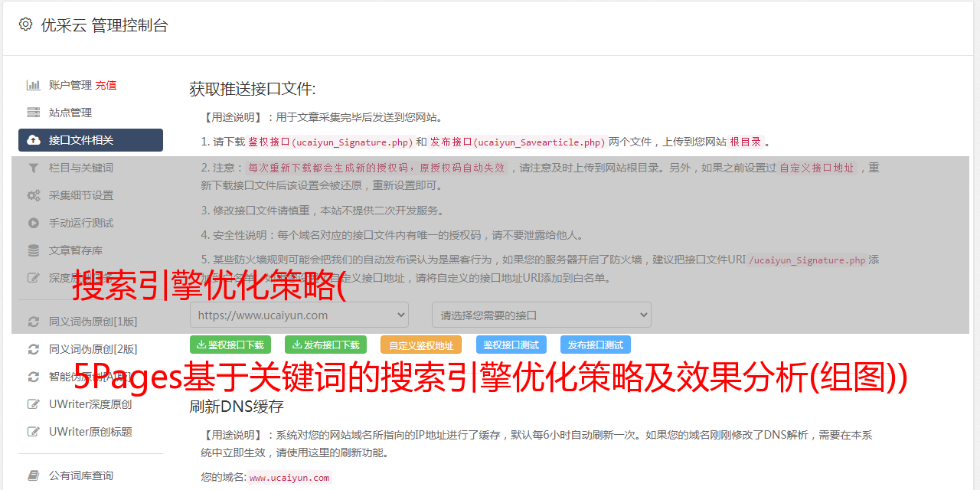Click the server icon for 站点管理

click(x=34, y=113)
